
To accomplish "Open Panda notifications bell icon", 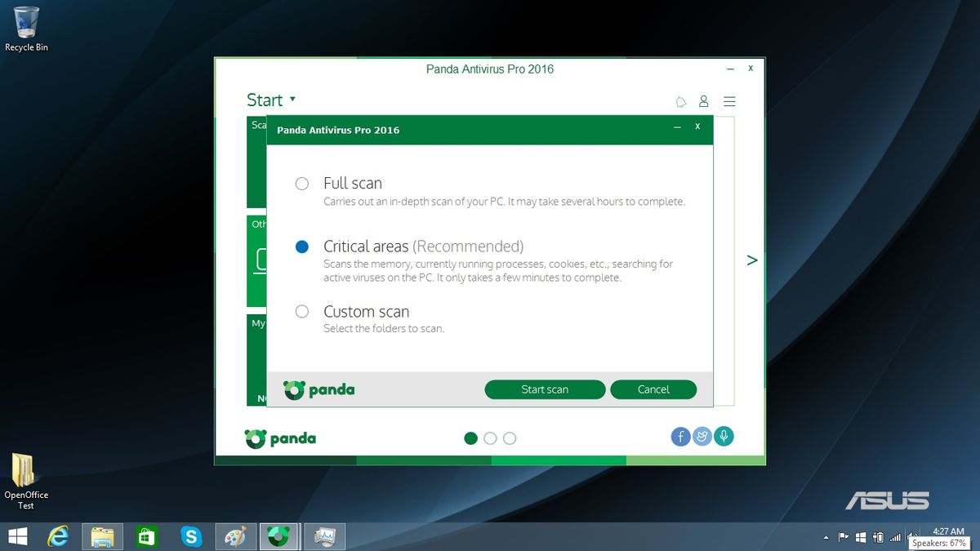I will pyautogui.click(x=681, y=102).
